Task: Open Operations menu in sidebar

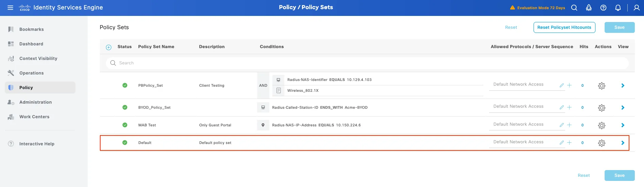Action: (40, 73)
